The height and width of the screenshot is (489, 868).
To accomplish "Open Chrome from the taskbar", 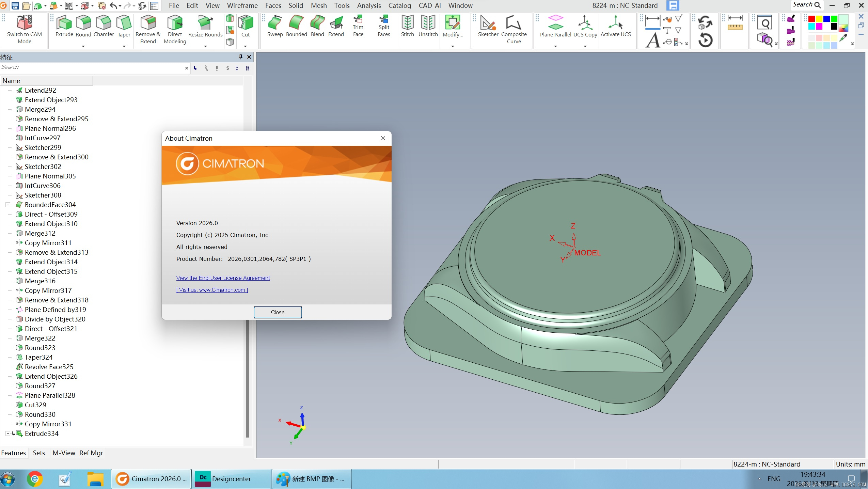I will pyautogui.click(x=35, y=479).
